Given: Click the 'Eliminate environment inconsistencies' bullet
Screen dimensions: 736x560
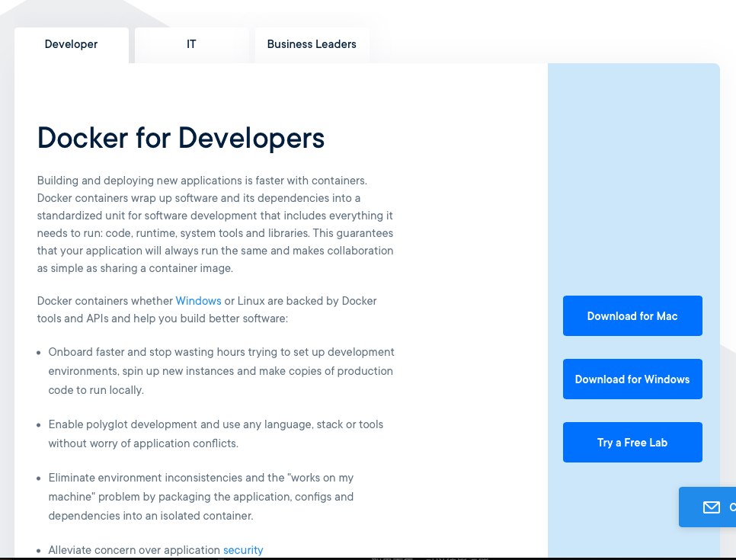Looking at the screenshot, I should click(201, 497).
